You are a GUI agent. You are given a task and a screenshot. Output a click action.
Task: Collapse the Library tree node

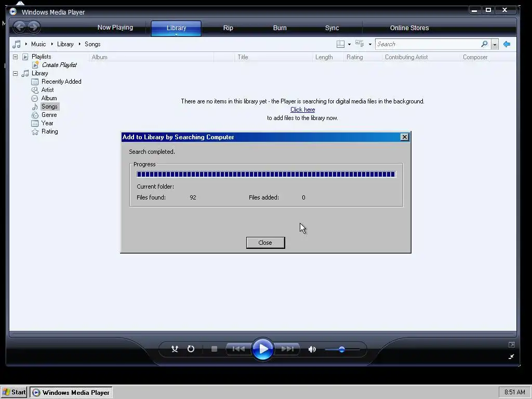[x=15, y=73]
